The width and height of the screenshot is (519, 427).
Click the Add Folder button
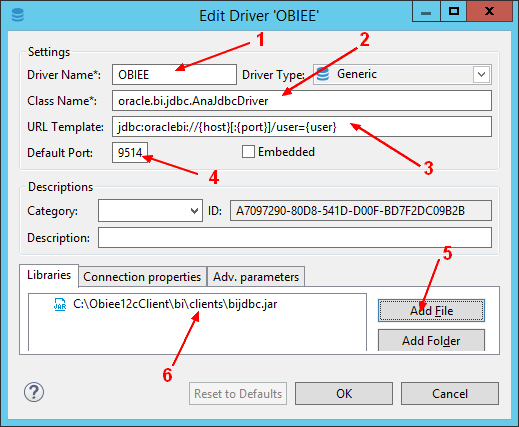pyautogui.click(x=431, y=340)
